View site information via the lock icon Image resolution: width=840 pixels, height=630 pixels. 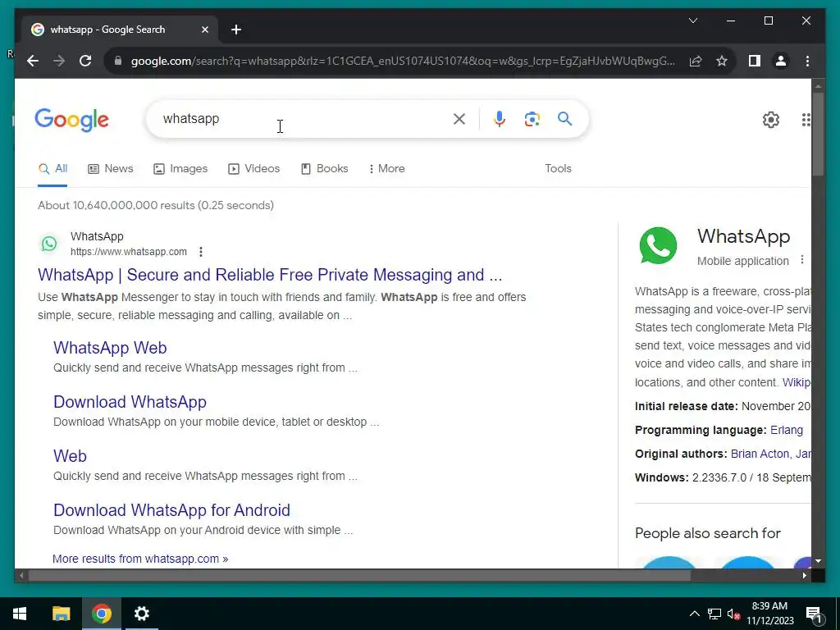tap(118, 61)
